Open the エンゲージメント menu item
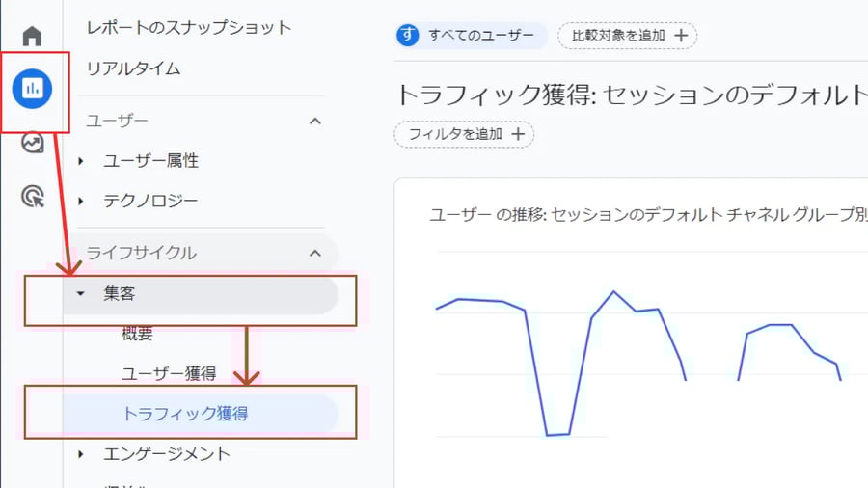This screenshot has width=868, height=488. (x=167, y=454)
